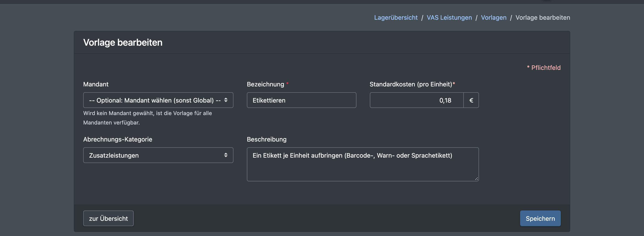Open the Vorlagen breadcrumb link
644x236 pixels.
494,17
